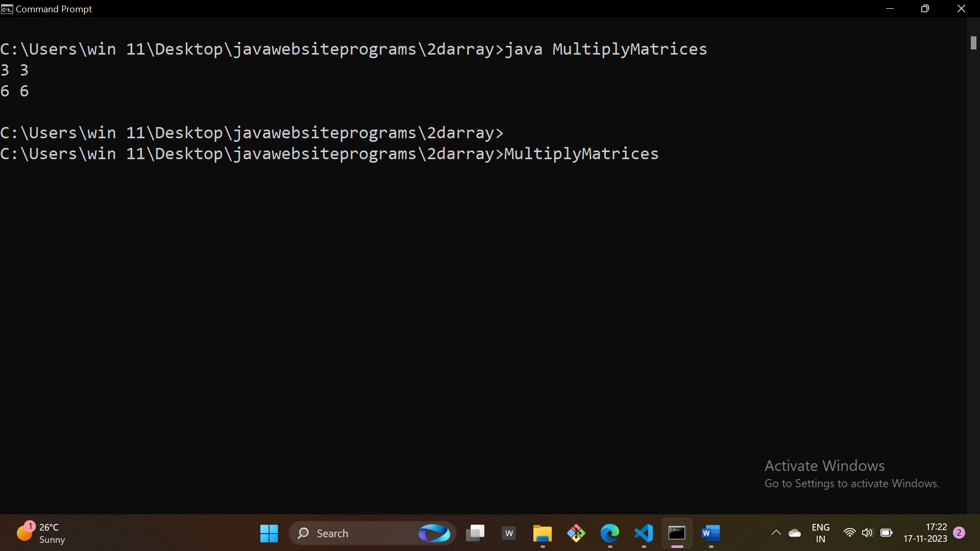Open the weather widget showing 26°C Sunny
This screenshot has height=551, width=980.
click(x=41, y=533)
